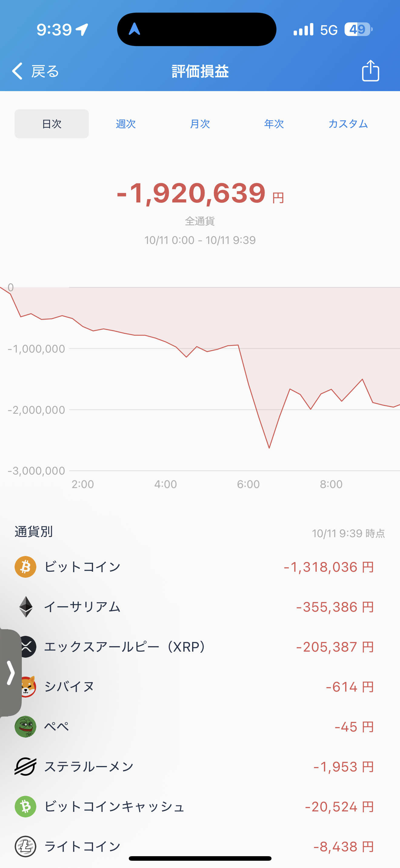The height and width of the screenshot is (868, 400).
Task: Tap the -1,920,639 円 total amount
Action: 200,193
